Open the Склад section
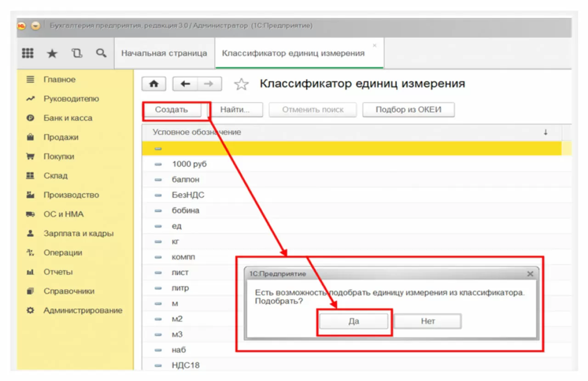 [56, 176]
